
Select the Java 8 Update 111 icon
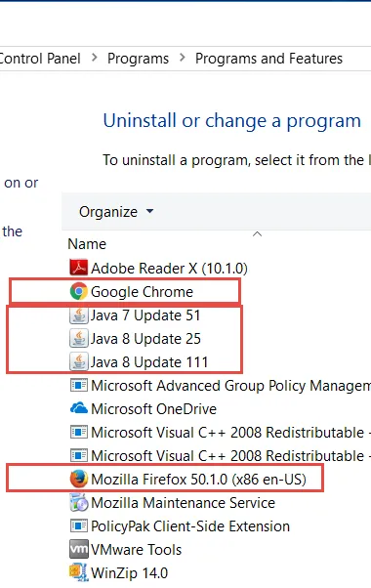point(79,361)
